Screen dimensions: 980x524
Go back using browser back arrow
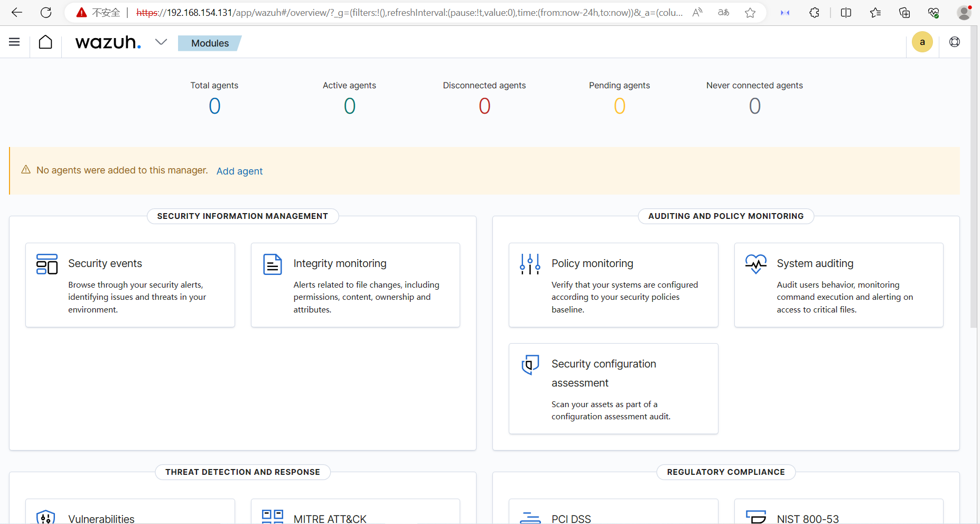pyautogui.click(x=17, y=13)
